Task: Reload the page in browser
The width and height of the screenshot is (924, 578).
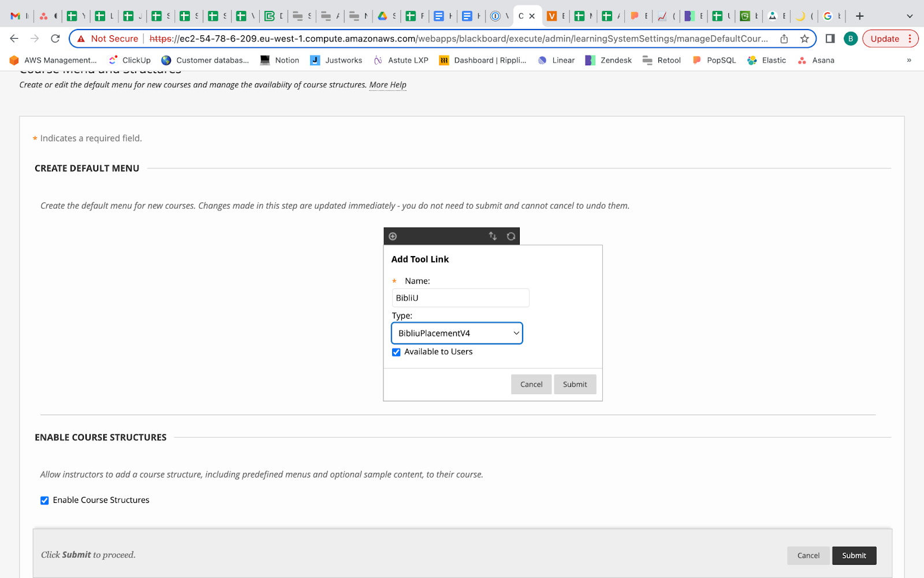Action: 55,39
